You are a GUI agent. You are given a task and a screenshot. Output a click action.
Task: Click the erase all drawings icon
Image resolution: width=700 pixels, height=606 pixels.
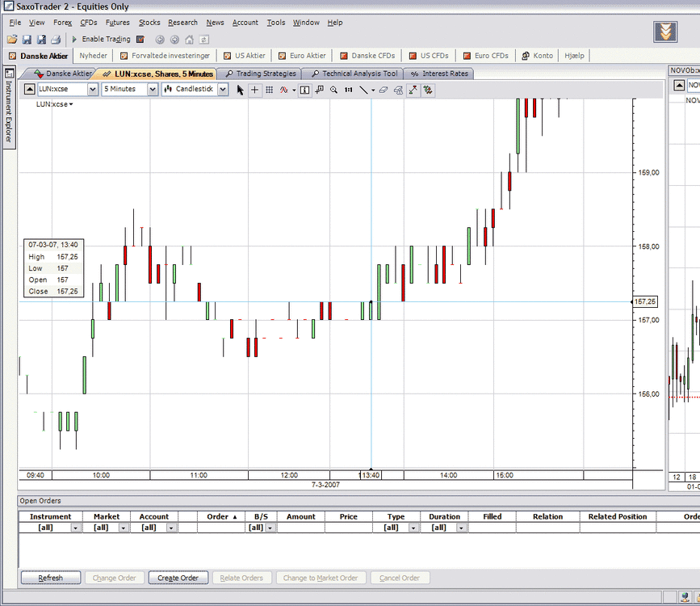[x=398, y=90]
